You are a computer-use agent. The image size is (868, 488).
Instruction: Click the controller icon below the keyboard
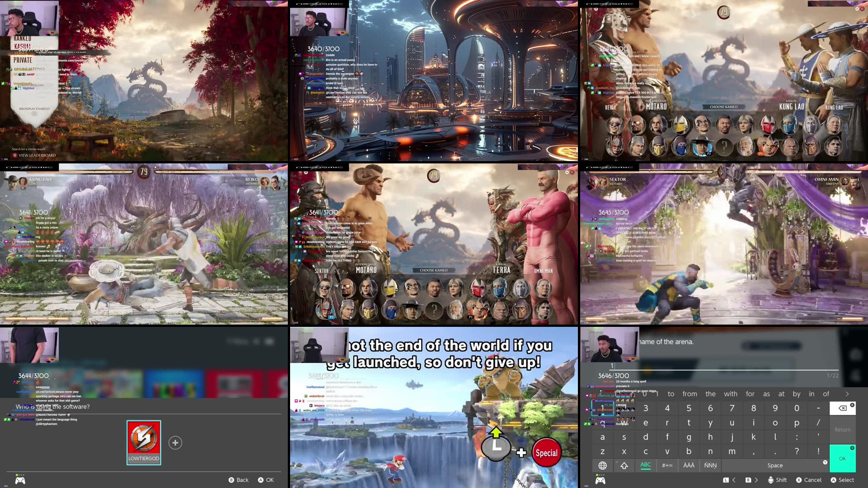(600, 480)
